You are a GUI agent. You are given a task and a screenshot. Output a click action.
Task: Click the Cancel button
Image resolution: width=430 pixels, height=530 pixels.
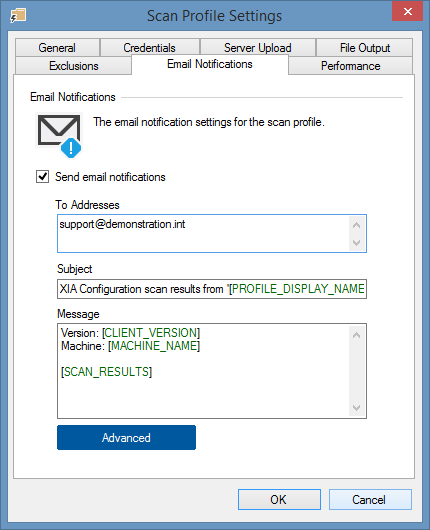coord(370,500)
